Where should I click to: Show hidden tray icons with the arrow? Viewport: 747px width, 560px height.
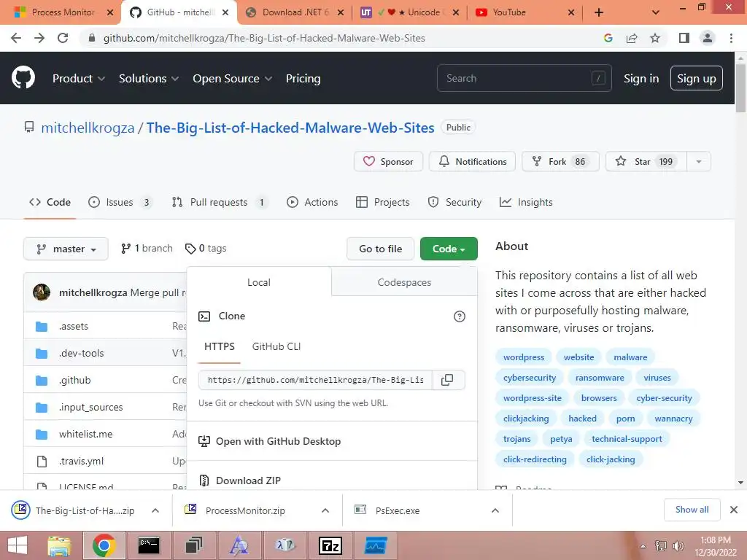coord(643,546)
